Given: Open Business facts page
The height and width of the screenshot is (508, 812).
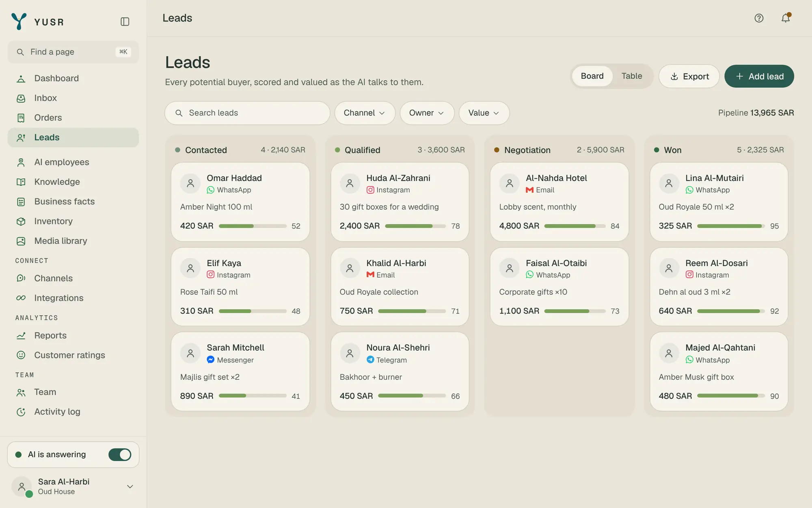Looking at the screenshot, I should [73, 202].
